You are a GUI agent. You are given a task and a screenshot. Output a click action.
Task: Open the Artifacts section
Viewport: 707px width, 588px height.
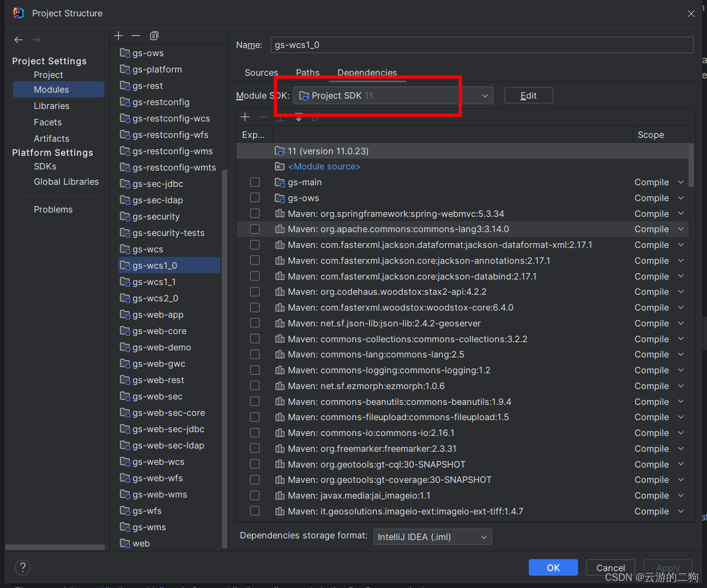52,138
